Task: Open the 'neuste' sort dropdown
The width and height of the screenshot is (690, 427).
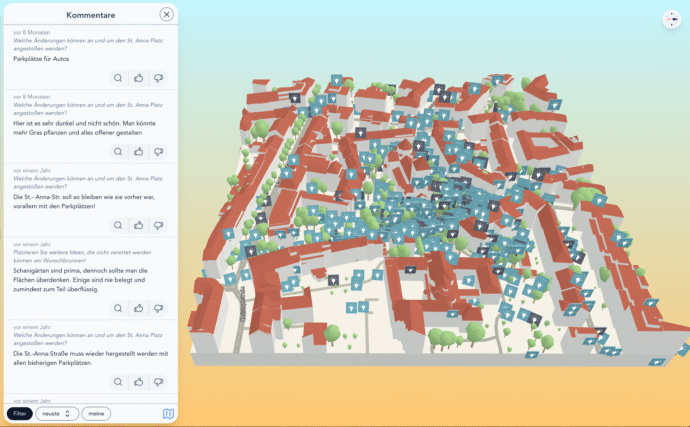Action: [x=57, y=413]
